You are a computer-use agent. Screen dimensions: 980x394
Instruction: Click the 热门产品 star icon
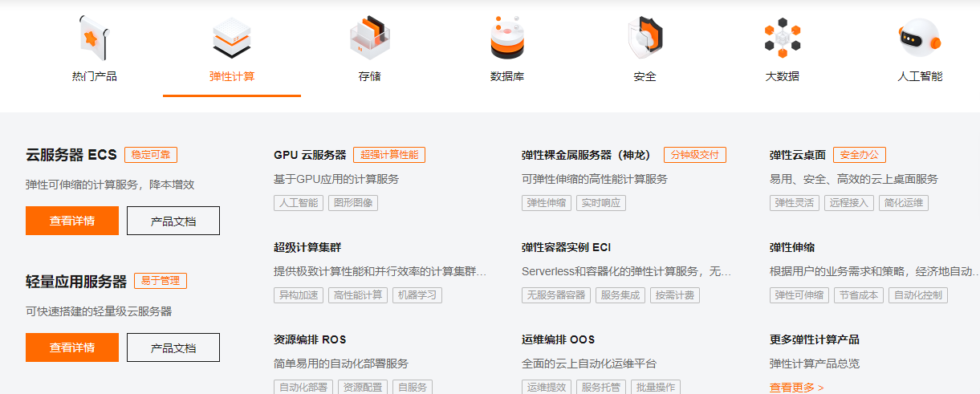pos(93,37)
